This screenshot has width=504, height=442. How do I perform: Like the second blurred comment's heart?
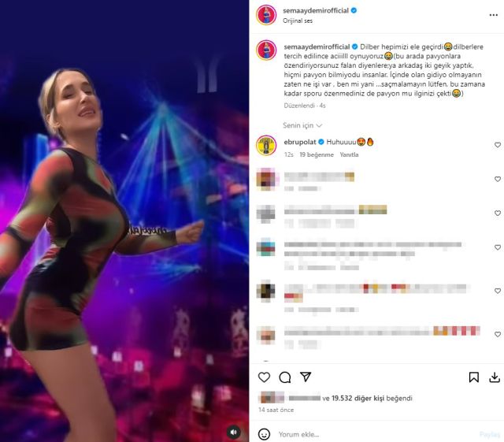(x=497, y=213)
